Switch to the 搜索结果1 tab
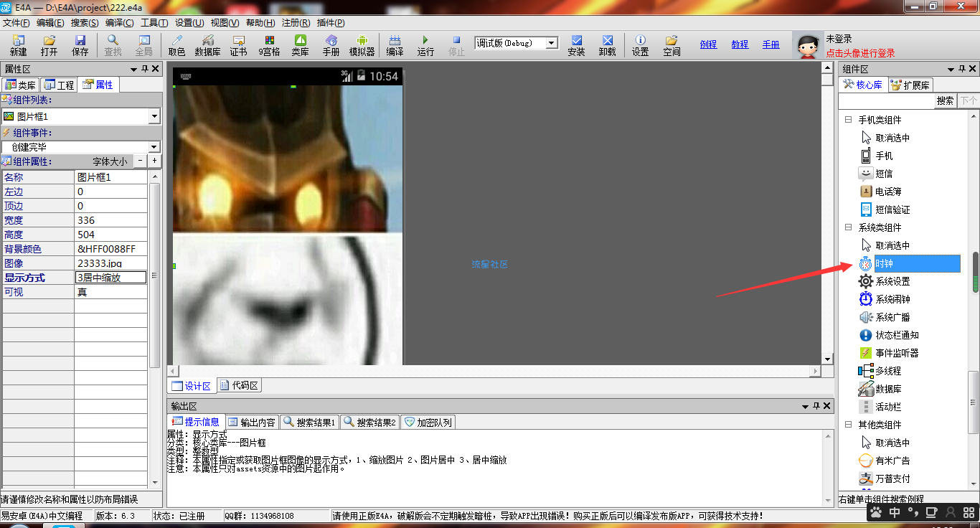 click(x=310, y=423)
